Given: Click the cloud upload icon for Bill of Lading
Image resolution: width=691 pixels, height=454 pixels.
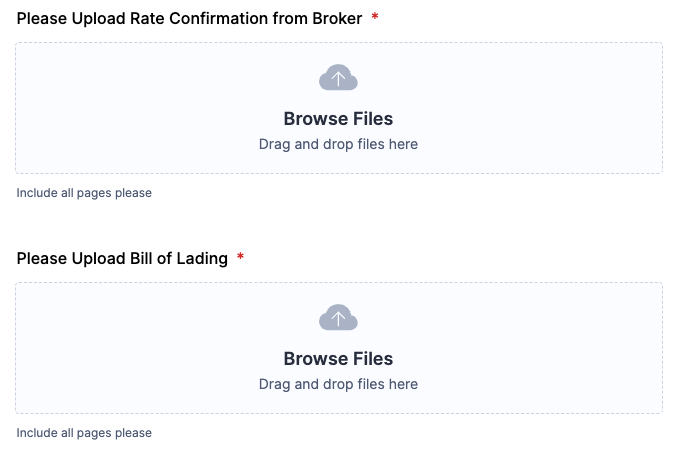Looking at the screenshot, I should tap(338, 317).
